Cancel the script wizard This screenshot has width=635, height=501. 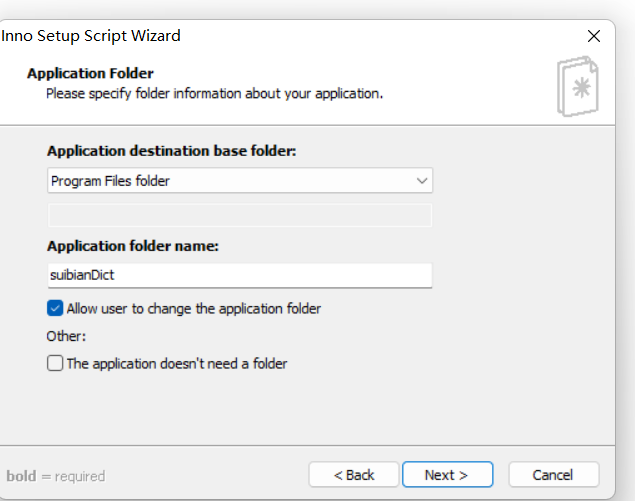coord(553,475)
